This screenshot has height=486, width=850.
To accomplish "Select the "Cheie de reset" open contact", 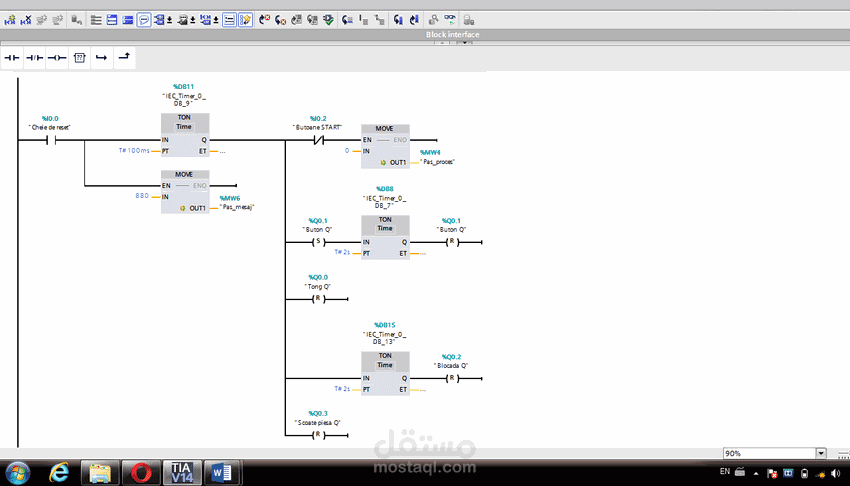I will tap(51, 140).
